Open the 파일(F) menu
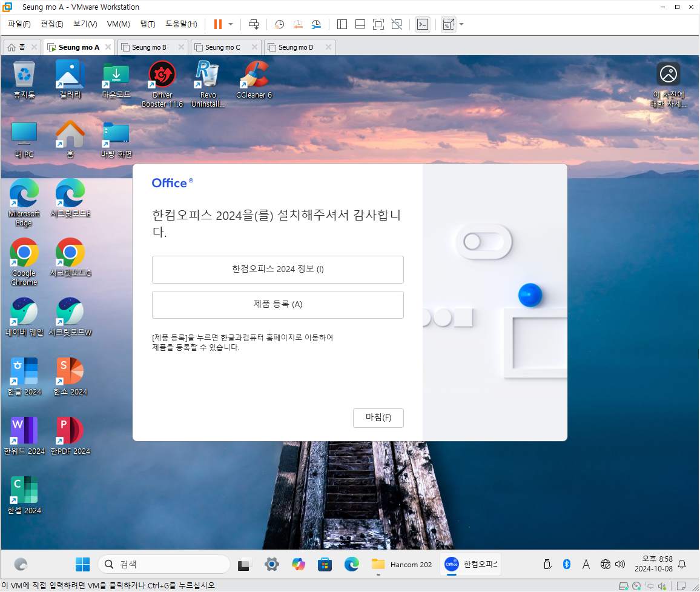 (x=19, y=24)
